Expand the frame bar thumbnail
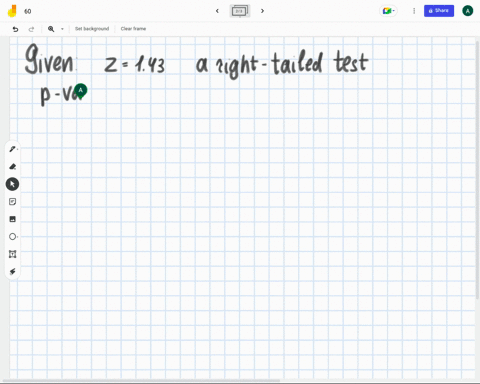 240,11
